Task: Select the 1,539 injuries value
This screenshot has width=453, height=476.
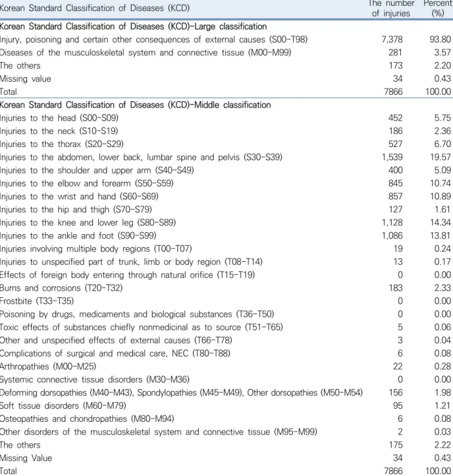Action: coord(392,157)
